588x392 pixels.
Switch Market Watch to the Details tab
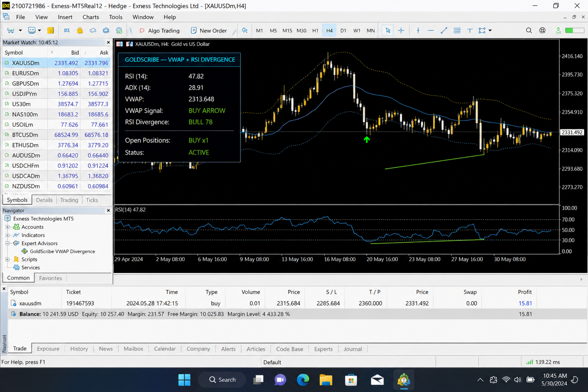[44, 200]
